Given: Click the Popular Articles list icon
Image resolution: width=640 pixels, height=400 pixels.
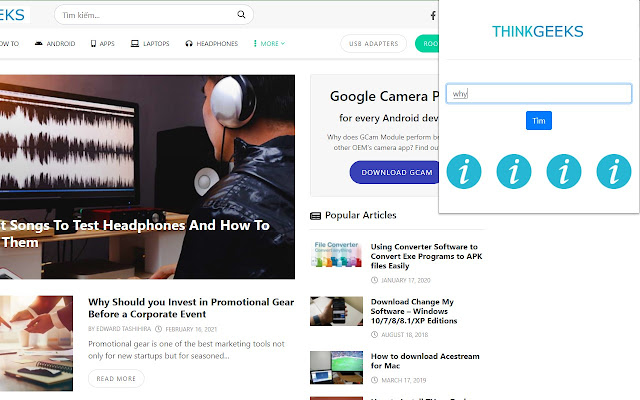Looking at the screenshot, I should 316,216.
